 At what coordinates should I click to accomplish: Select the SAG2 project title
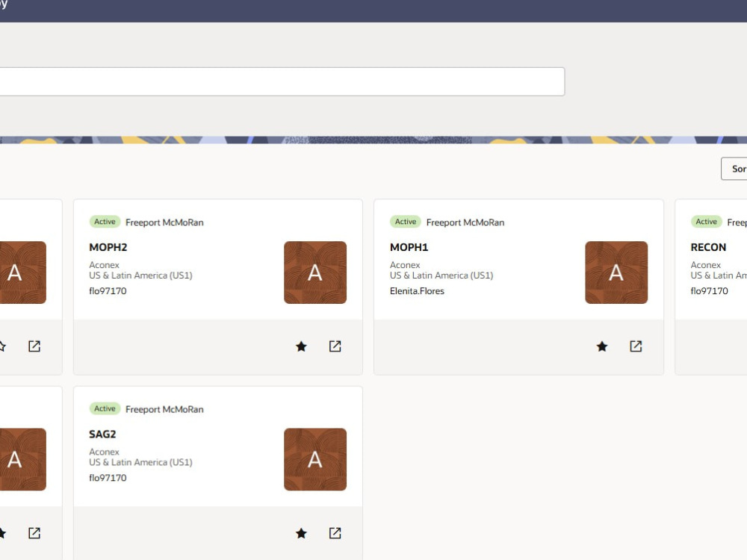(102, 435)
